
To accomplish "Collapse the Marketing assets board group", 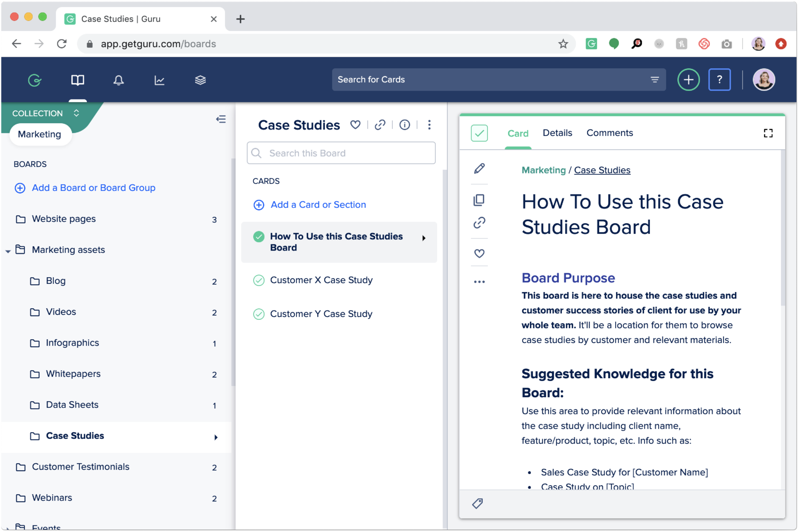I will tap(8, 251).
